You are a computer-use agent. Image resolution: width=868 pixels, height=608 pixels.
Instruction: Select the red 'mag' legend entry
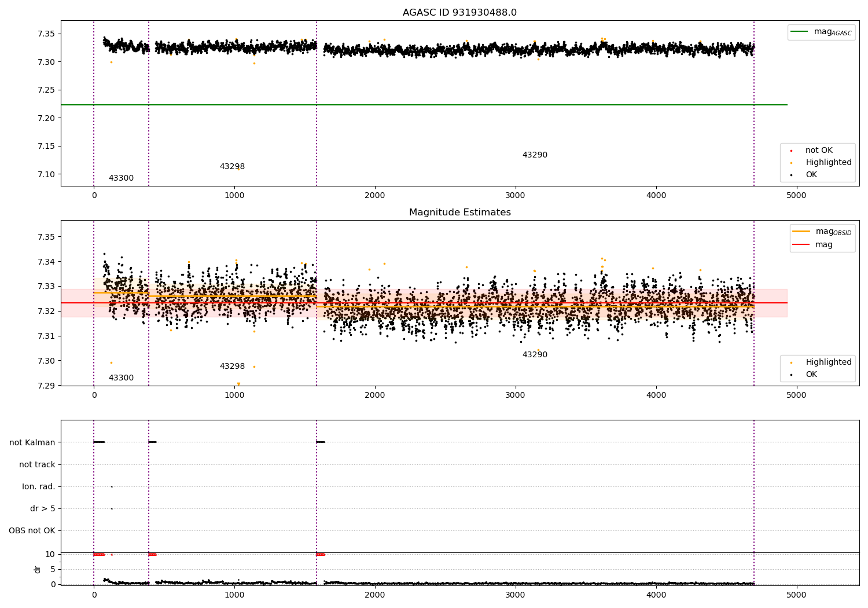pos(813,245)
